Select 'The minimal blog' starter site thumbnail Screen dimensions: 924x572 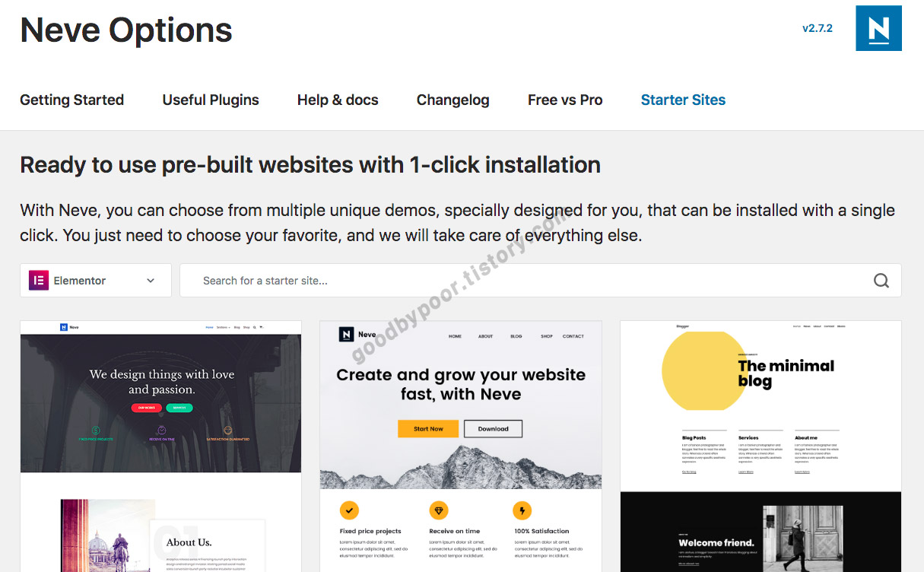760,446
